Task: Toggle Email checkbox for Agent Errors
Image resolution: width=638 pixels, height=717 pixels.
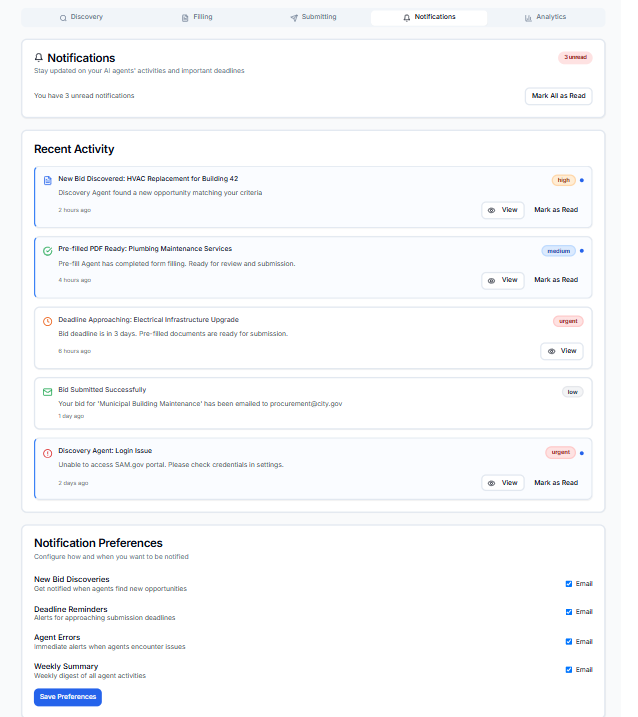Action: coord(569,642)
